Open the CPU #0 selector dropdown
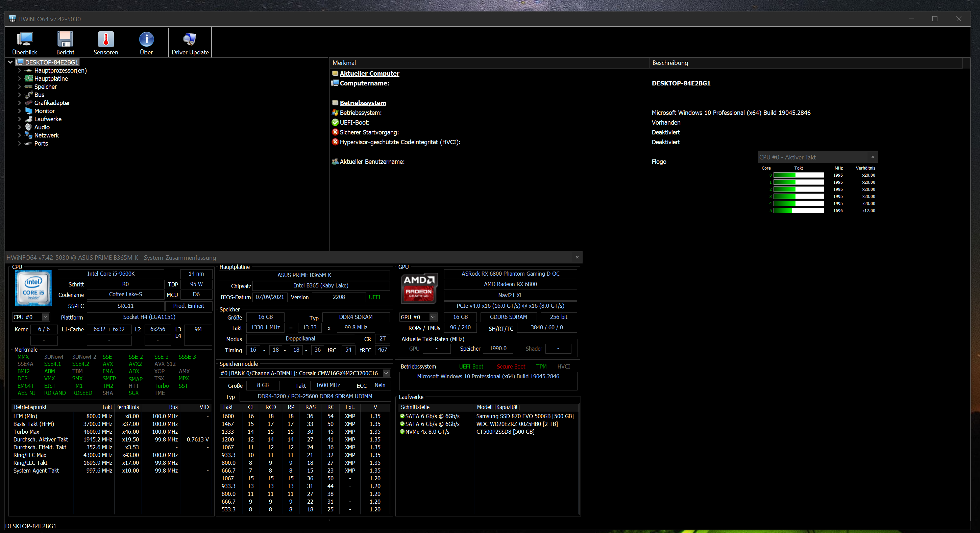The height and width of the screenshot is (533, 980). (x=45, y=317)
